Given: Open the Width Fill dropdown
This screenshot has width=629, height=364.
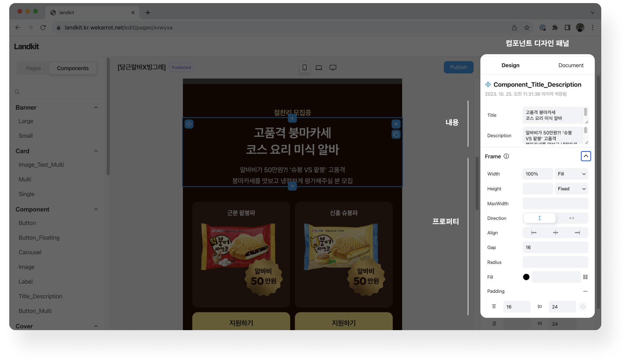Looking at the screenshot, I should point(571,174).
